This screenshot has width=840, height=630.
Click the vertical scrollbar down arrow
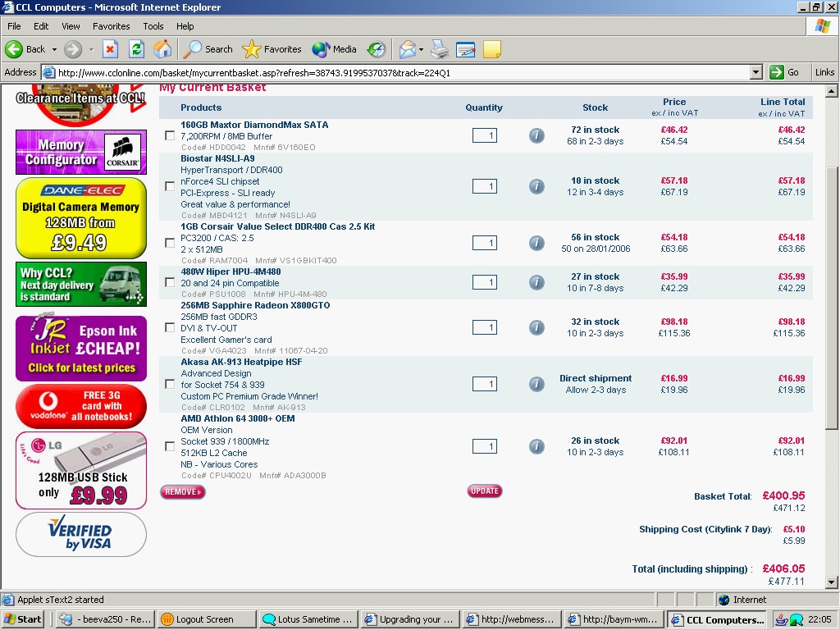coord(831,582)
